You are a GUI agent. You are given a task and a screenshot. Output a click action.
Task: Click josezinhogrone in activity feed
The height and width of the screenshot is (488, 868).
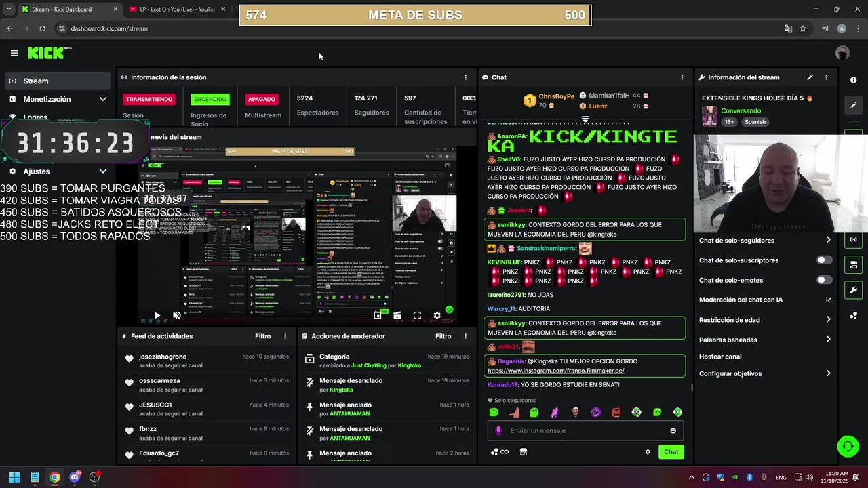163,357
